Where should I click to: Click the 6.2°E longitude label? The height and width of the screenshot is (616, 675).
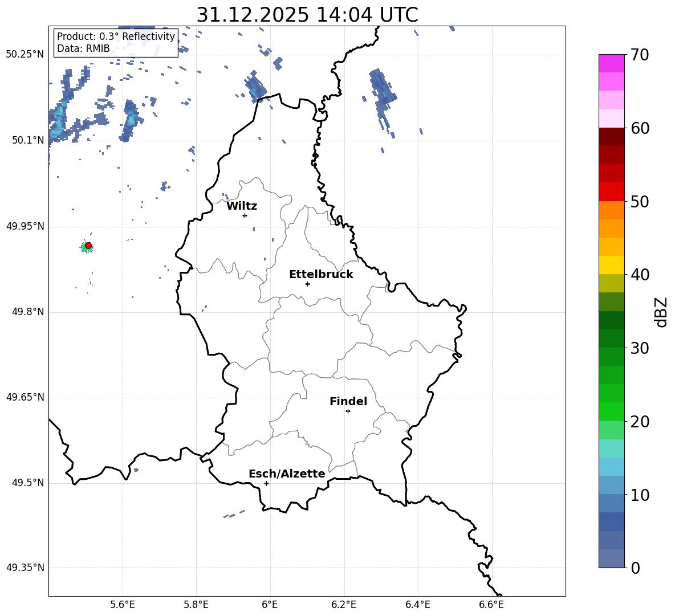coord(344,605)
